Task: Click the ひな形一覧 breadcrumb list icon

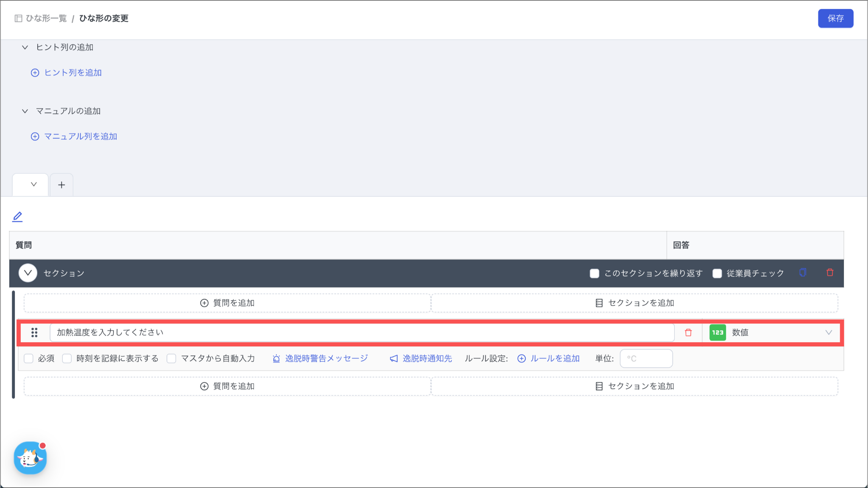Action: (18, 18)
